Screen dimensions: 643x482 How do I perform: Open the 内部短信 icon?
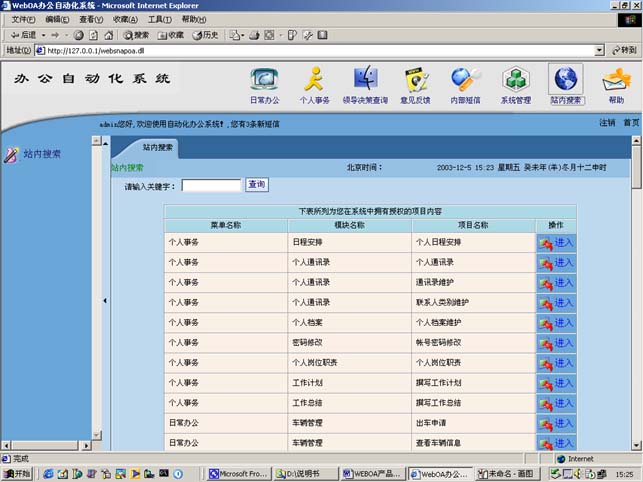click(465, 80)
